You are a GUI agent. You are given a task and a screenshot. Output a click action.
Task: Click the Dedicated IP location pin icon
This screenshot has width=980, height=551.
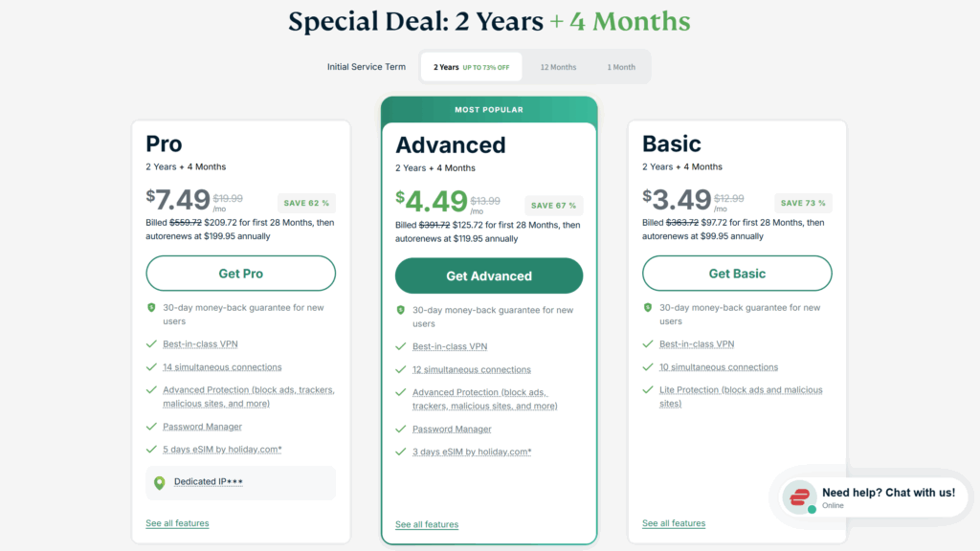[159, 483]
